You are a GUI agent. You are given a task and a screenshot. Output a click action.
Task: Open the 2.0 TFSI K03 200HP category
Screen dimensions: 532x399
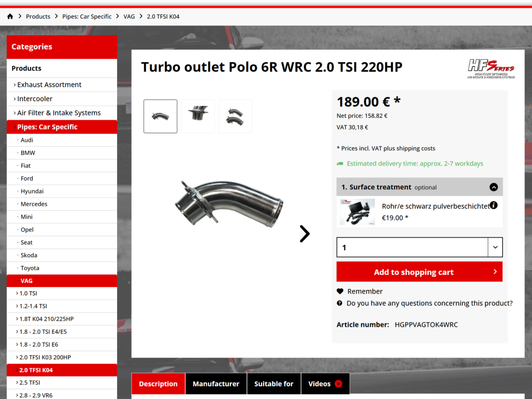(62, 357)
